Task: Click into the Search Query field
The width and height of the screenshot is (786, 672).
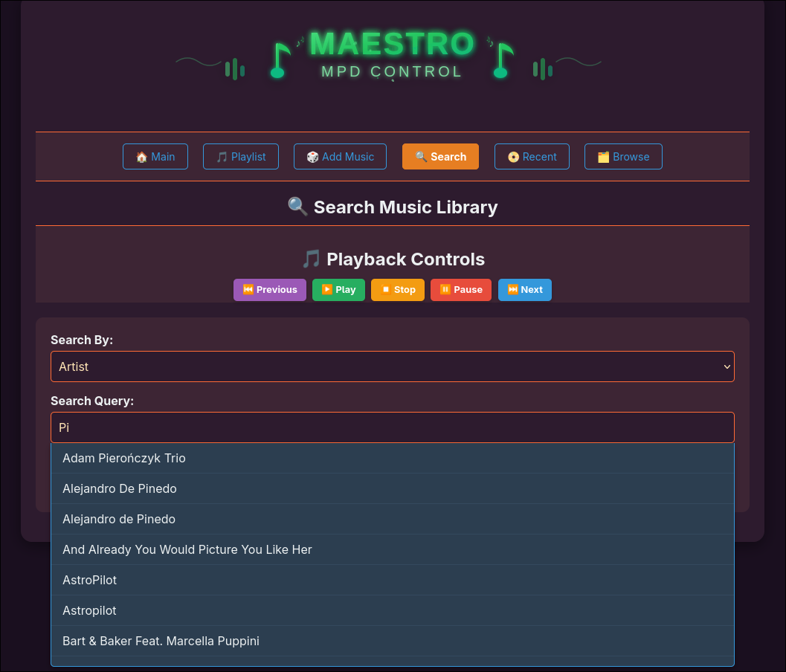Action: [x=392, y=427]
